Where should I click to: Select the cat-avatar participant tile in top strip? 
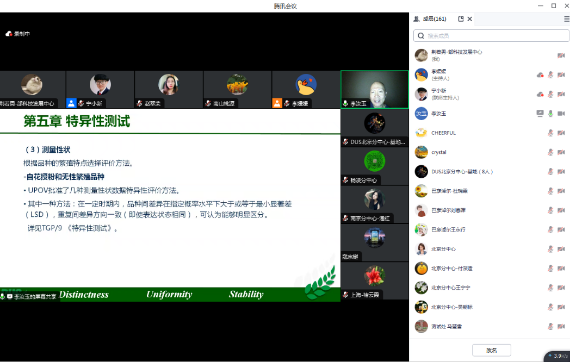[32, 89]
